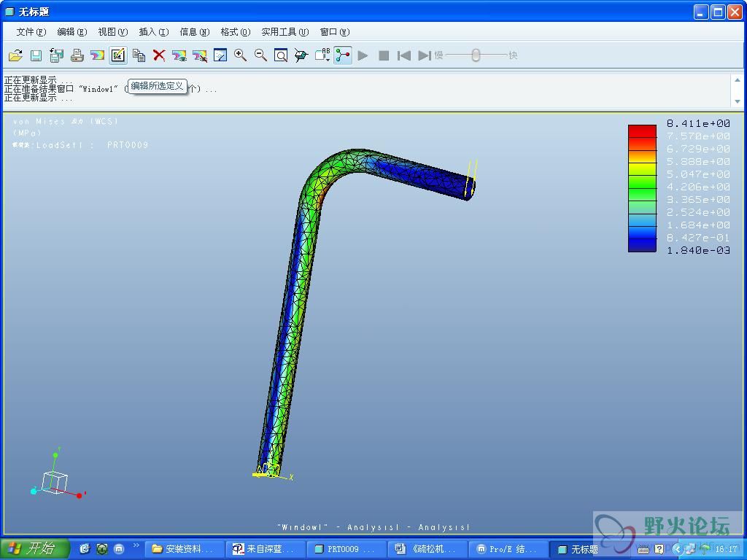Click the Save floppy disk icon
The width and height of the screenshot is (747, 560).
pos(36,55)
